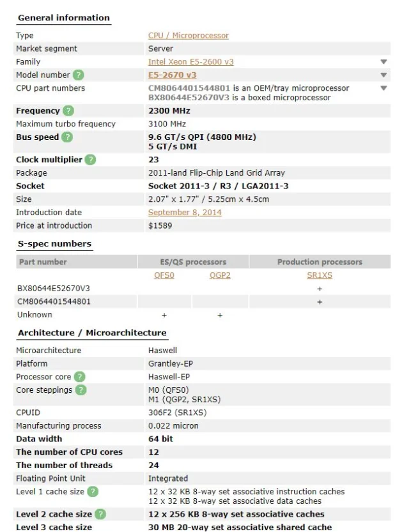Click the S-spec numbers section heading

(54, 244)
